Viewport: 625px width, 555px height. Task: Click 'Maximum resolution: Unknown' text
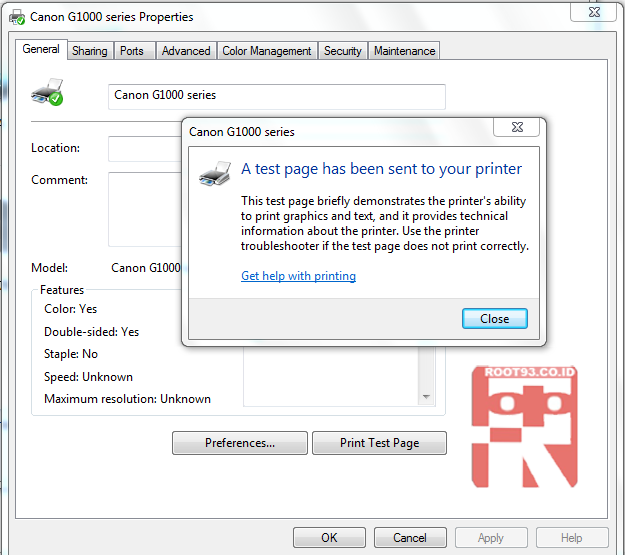pos(128,399)
